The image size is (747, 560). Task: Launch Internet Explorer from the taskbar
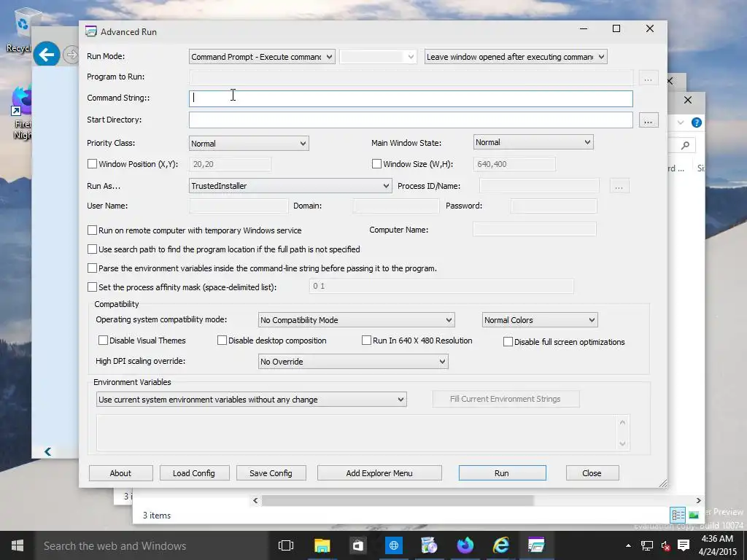pos(500,545)
